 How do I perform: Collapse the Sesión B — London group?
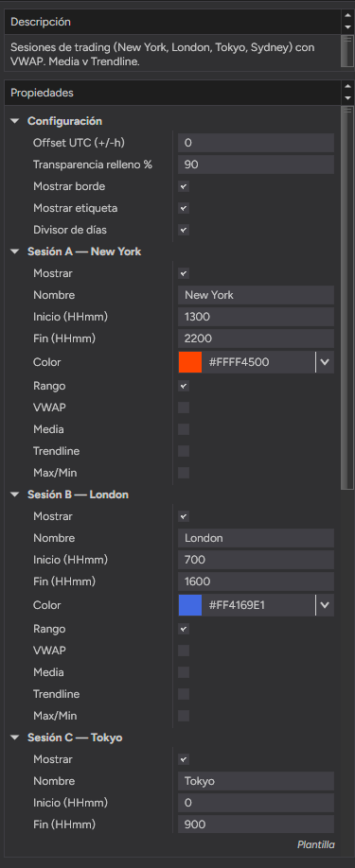pyautogui.click(x=15, y=495)
